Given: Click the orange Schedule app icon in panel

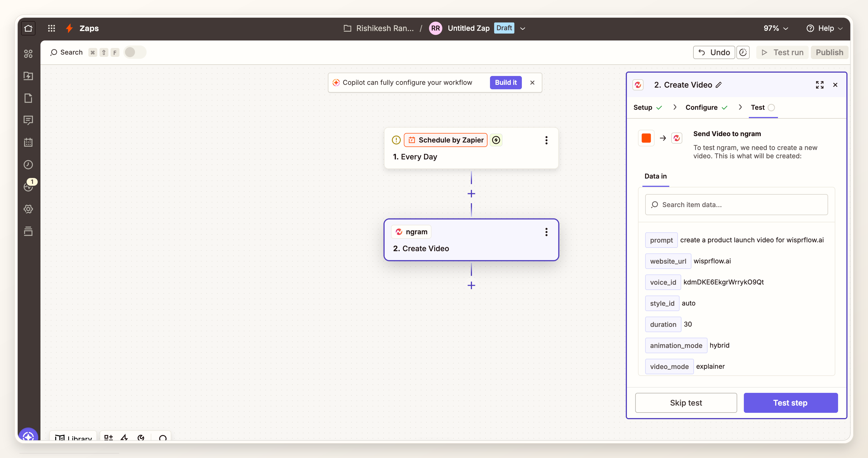Looking at the screenshot, I should 646,138.
